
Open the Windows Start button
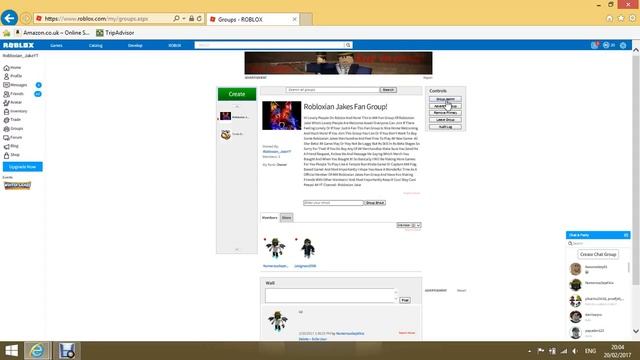[x=11, y=351]
